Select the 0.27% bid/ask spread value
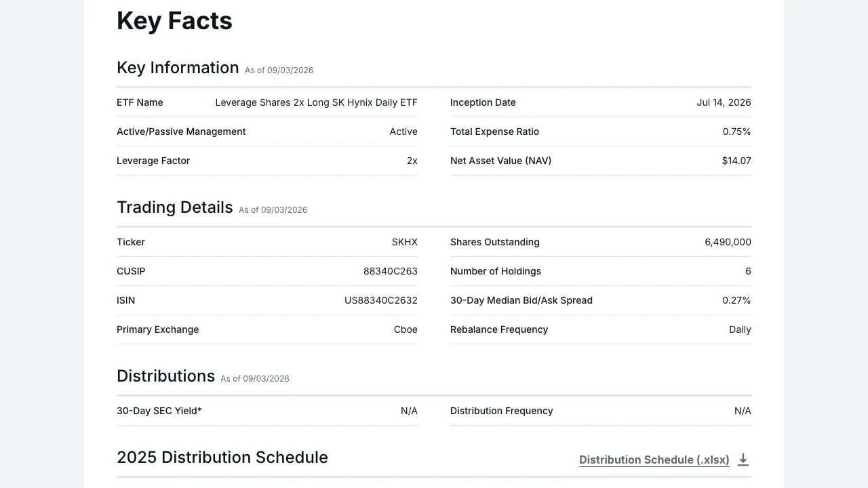868x488 pixels. click(x=736, y=300)
